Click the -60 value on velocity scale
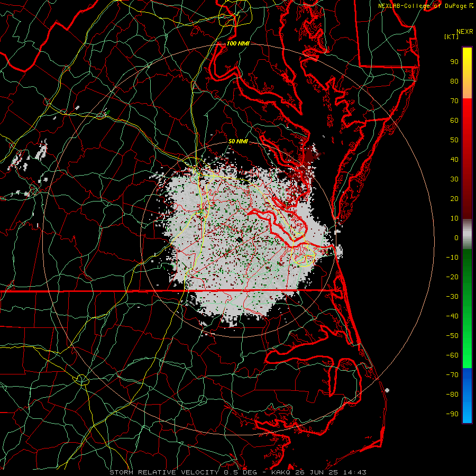 tap(452, 355)
